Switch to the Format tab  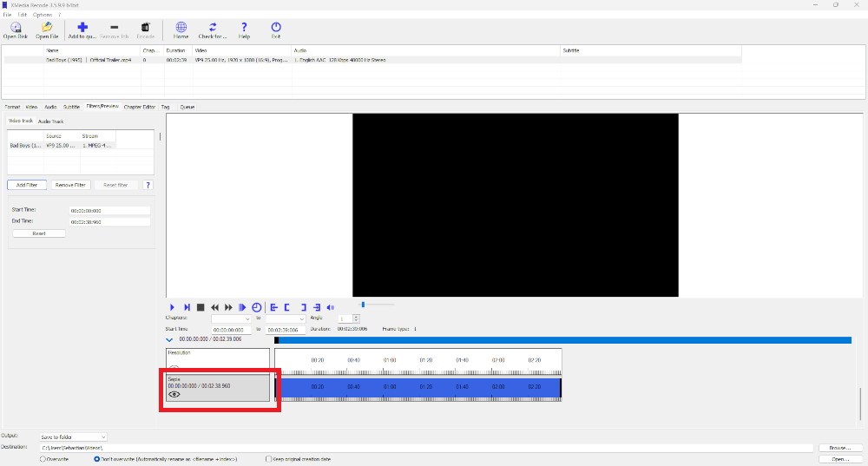coord(12,107)
